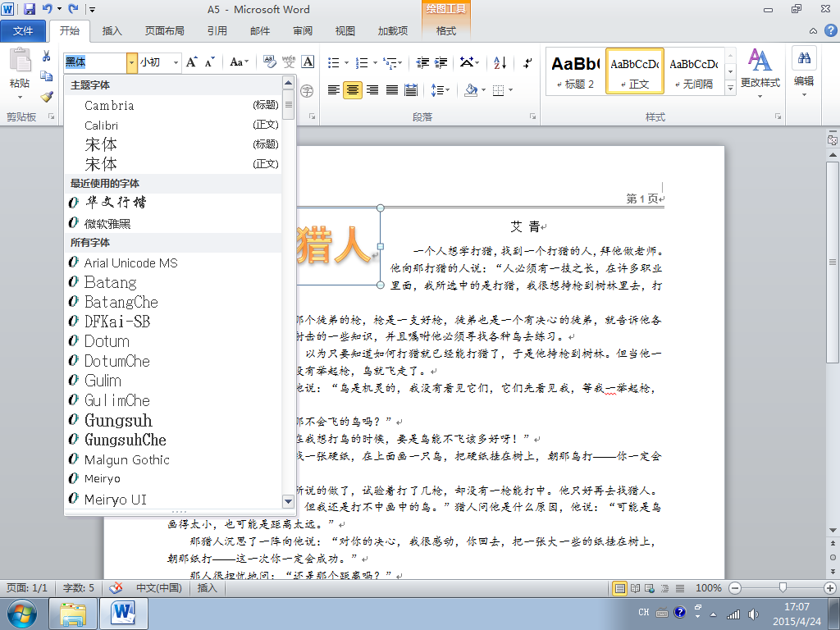Switch to Web Layout view icon
Viewport: 840px width, 630px height.
(650, 588)
